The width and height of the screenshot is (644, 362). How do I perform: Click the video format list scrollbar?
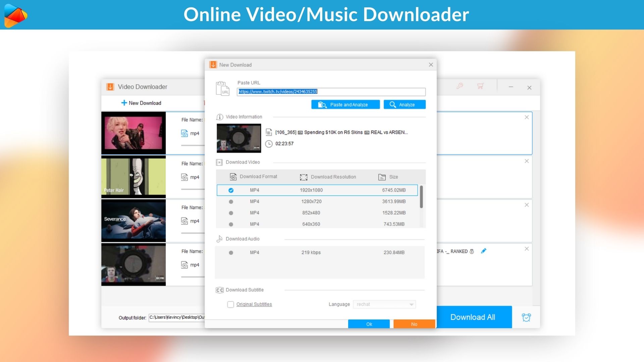click(x=421, y=197)
